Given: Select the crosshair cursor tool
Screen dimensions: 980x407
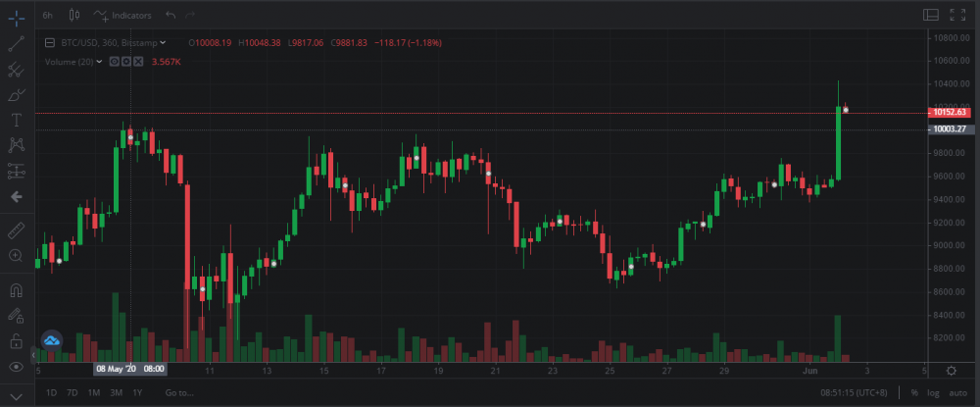Looking at the screenshot, I should [x=17, y=17].
